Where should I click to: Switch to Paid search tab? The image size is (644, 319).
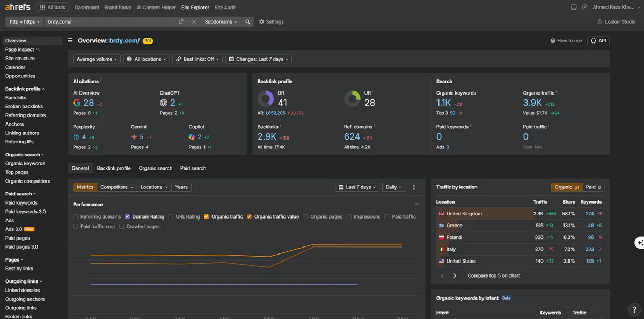click(193, 168)
